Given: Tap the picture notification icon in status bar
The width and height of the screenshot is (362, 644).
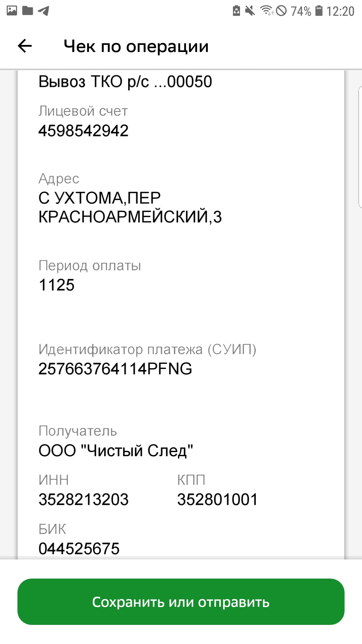Looking at the screenshot, I should [12, 11].
